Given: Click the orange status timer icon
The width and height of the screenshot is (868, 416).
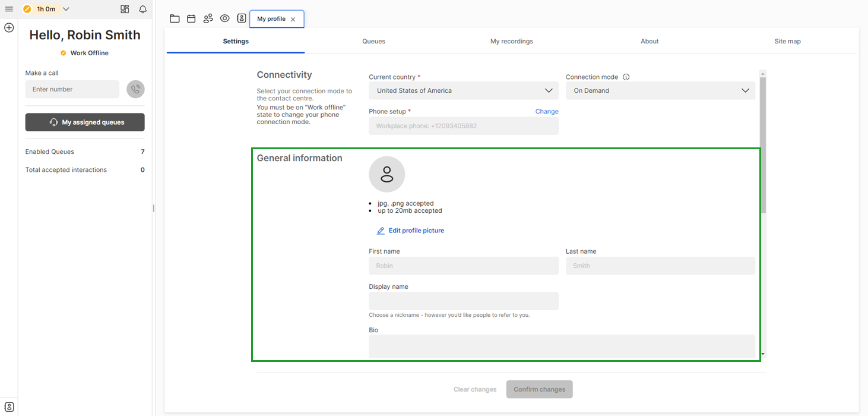Looking at the screenshot, I should [x=27, y=9].
